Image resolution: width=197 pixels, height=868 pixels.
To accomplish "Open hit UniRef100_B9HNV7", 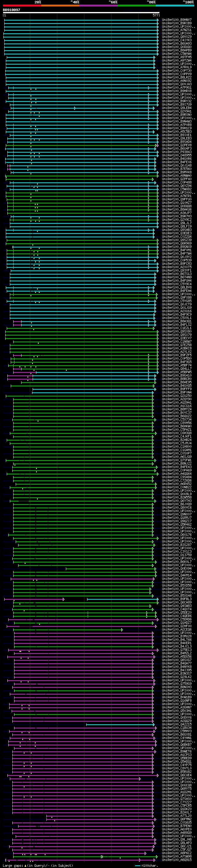I will click(177, 20).
